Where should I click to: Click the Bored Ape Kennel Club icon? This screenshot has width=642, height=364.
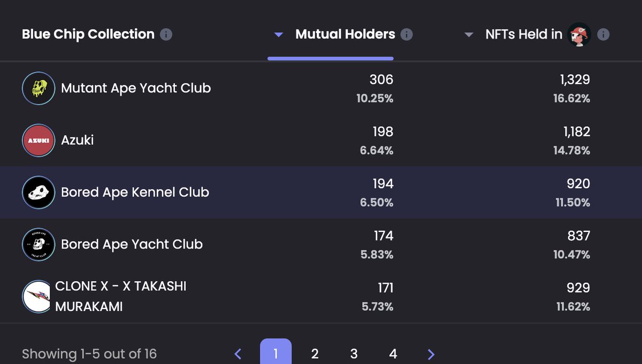[x=38, y=192]
